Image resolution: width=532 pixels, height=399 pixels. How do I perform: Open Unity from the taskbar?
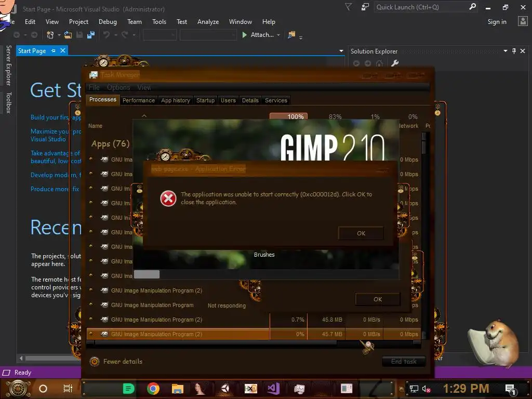(225, 389)
